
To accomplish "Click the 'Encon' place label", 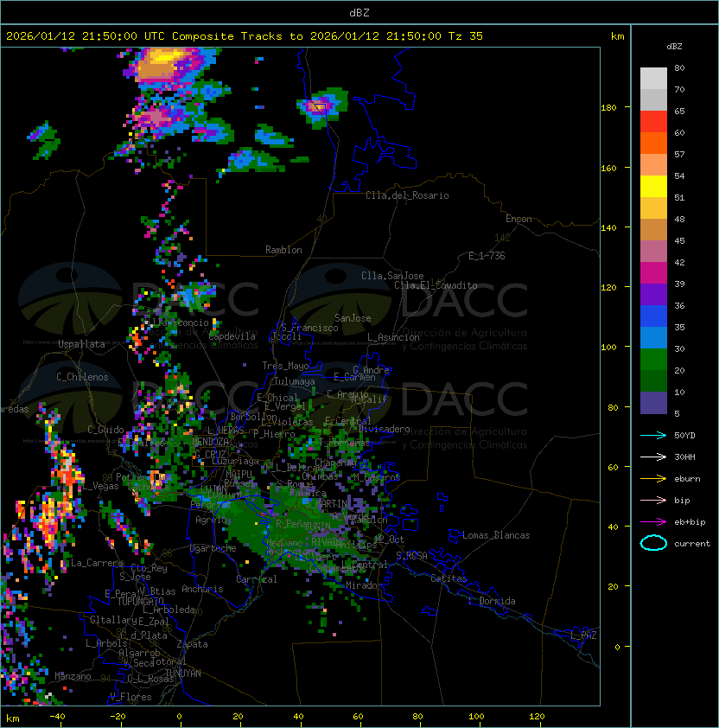I will click(x=519, y=219).
